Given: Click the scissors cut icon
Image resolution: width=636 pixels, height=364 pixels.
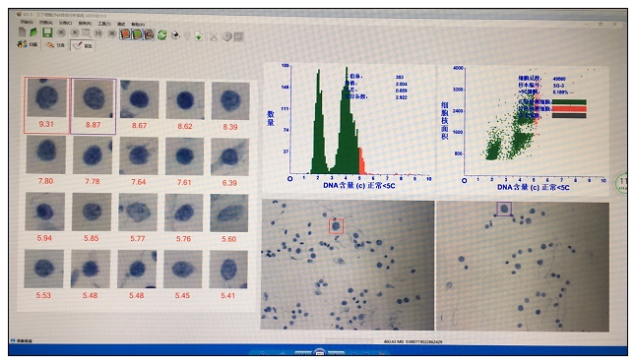Looking at the screenshot, I should pos(214,36).
